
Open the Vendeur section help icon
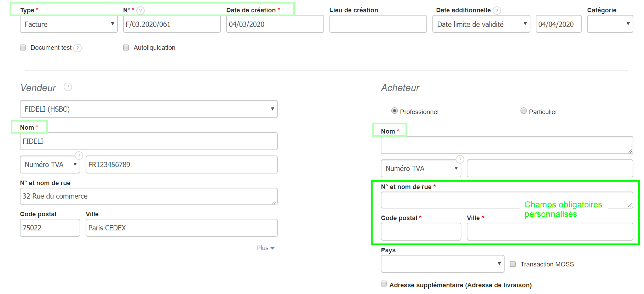click(x=68, y=87)
